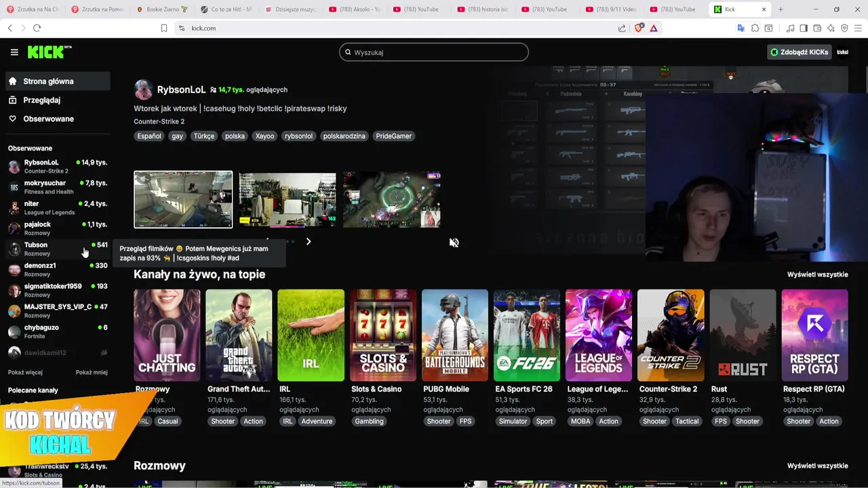Click the KICK logo
868x488 pixels.
click(49, 52)
